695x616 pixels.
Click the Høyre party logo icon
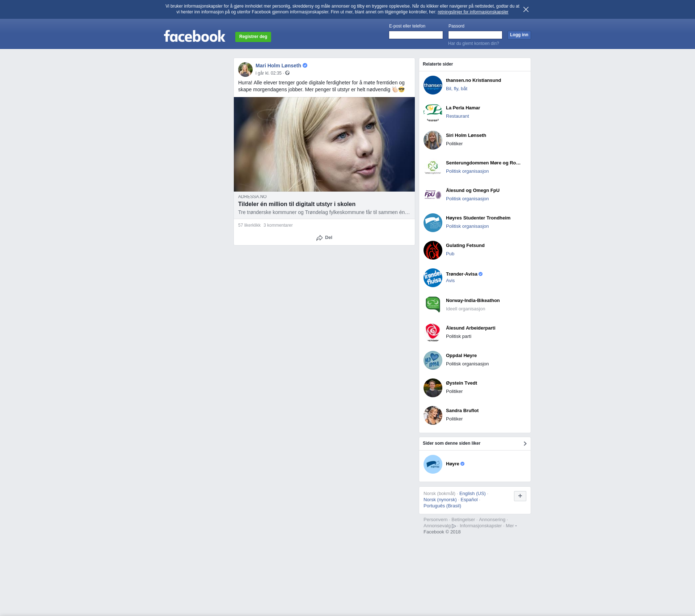(433, 464)
